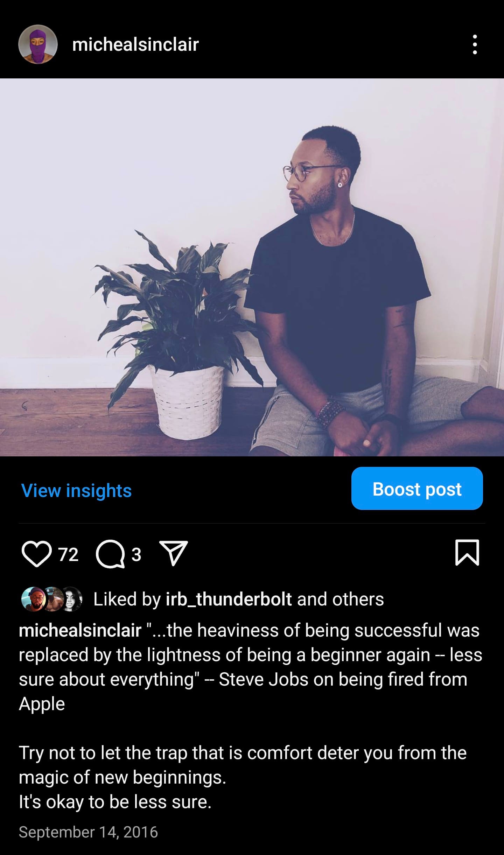504x855 pixels.
Task: Open the michealsinclair username in header
Action: (x=135, y=44)
